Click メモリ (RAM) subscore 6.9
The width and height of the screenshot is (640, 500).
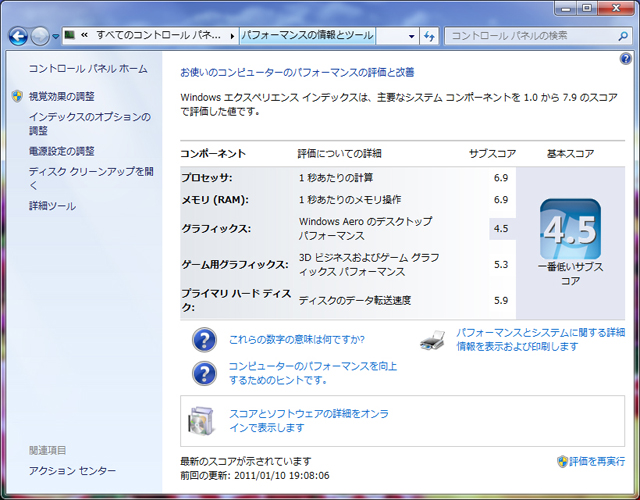point(501,200)
